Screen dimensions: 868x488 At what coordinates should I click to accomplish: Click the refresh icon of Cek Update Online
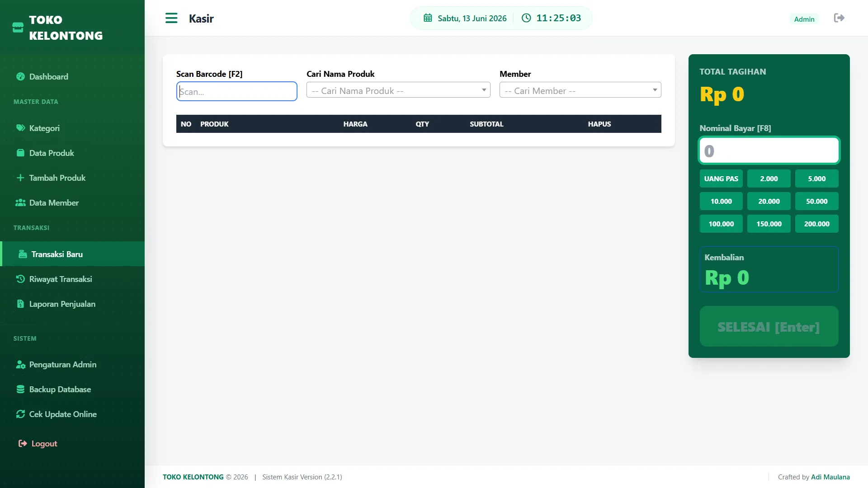click(20, 414)
